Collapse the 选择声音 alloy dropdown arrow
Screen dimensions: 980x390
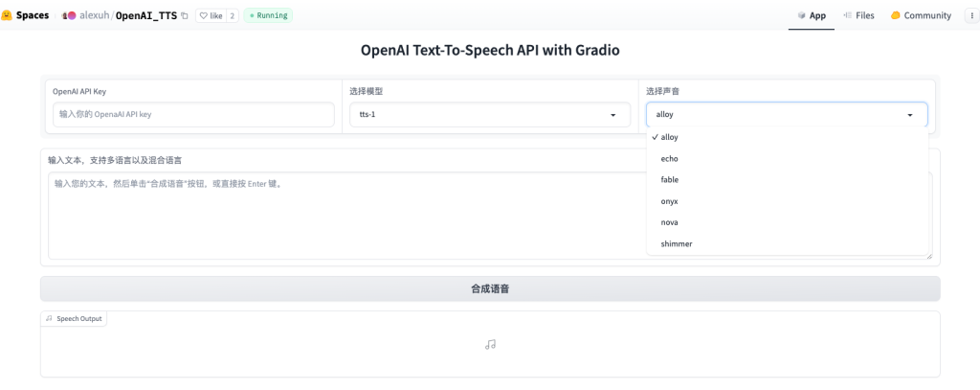click(x=910, y=115)
